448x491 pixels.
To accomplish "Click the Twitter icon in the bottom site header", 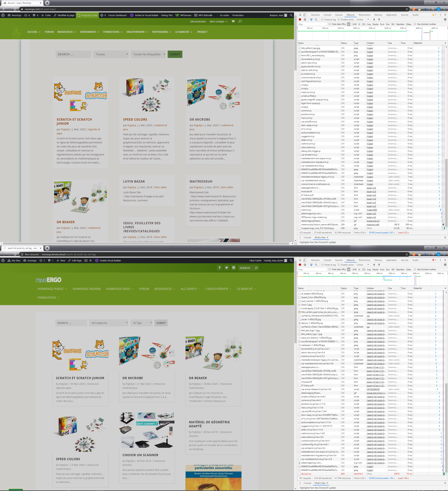I will click(226, 268).
